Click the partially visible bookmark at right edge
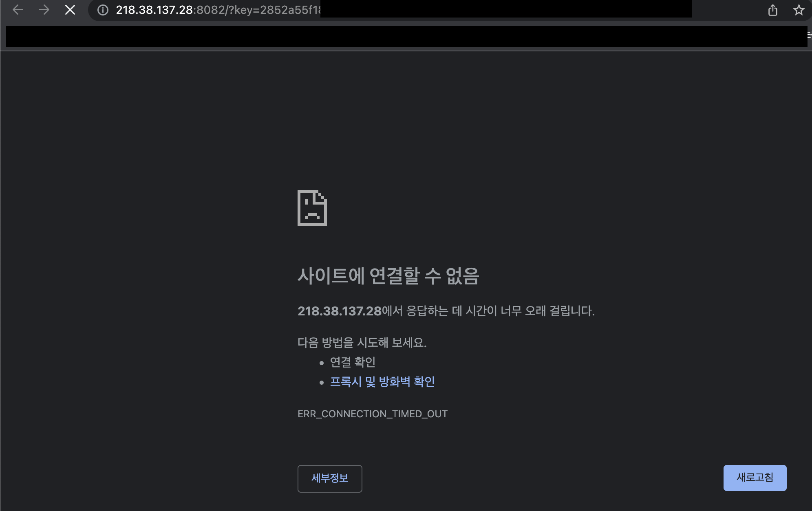812x511 pixels. tap(810, 36)
